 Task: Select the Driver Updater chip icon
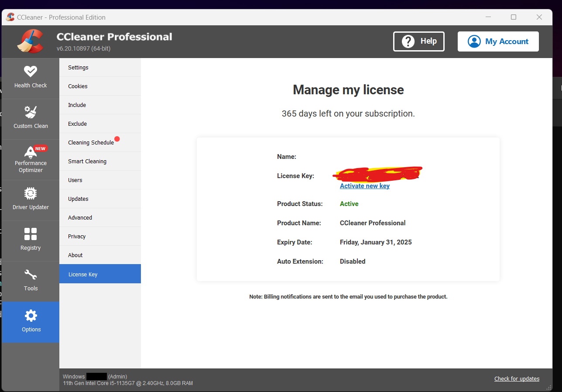(x=31, y=193)
